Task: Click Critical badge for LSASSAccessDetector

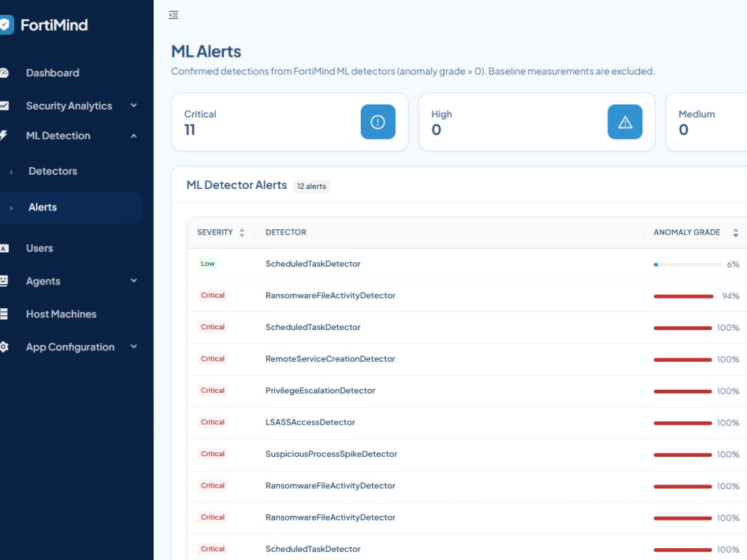Action: (x=212, y=423)
